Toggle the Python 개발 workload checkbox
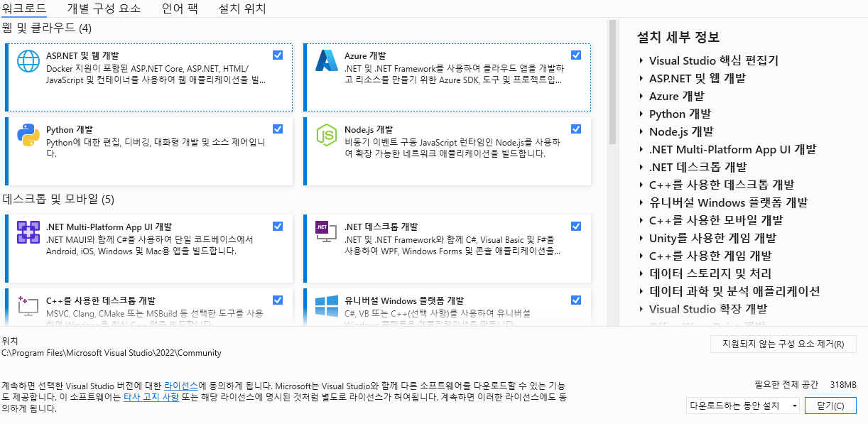This screenshot has height=424, width=868. coord(278,129)
